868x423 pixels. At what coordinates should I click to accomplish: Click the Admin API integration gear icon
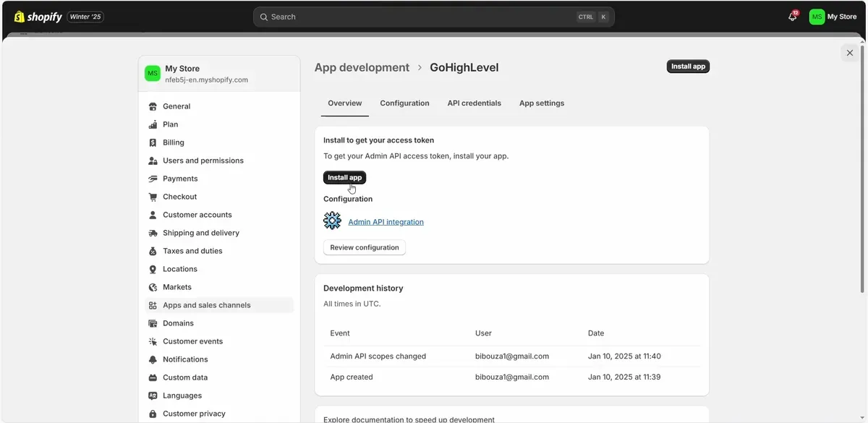point(332,221)
